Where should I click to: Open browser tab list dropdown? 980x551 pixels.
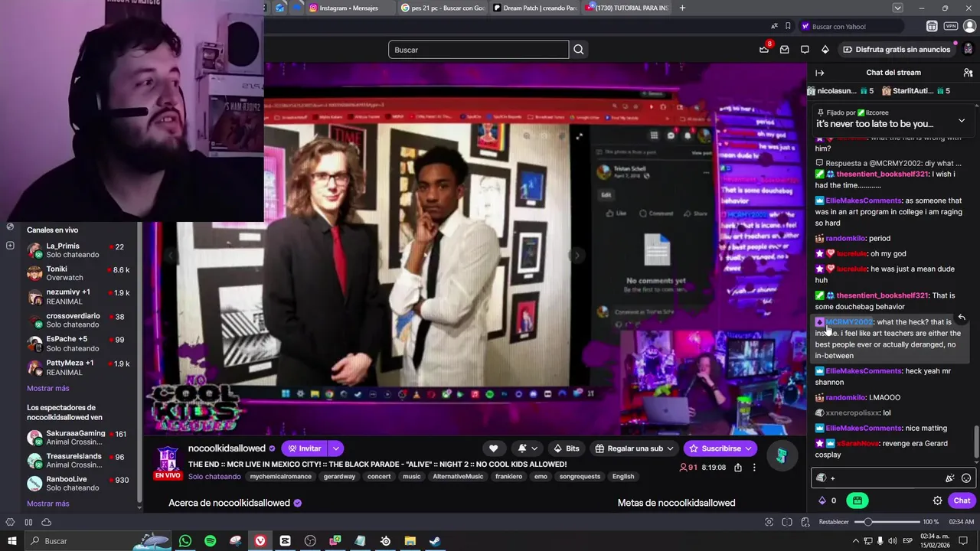point(897,8)
